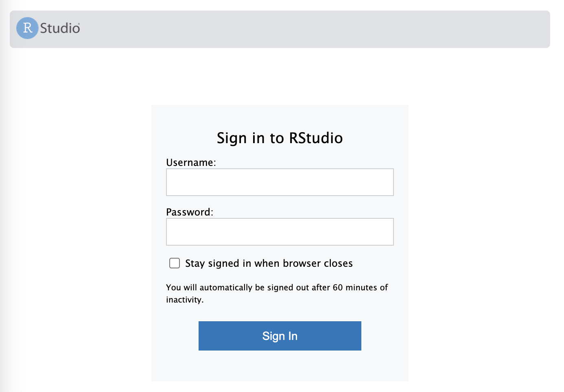Enable "Stay signed in" checkbox

pos(175,263)
